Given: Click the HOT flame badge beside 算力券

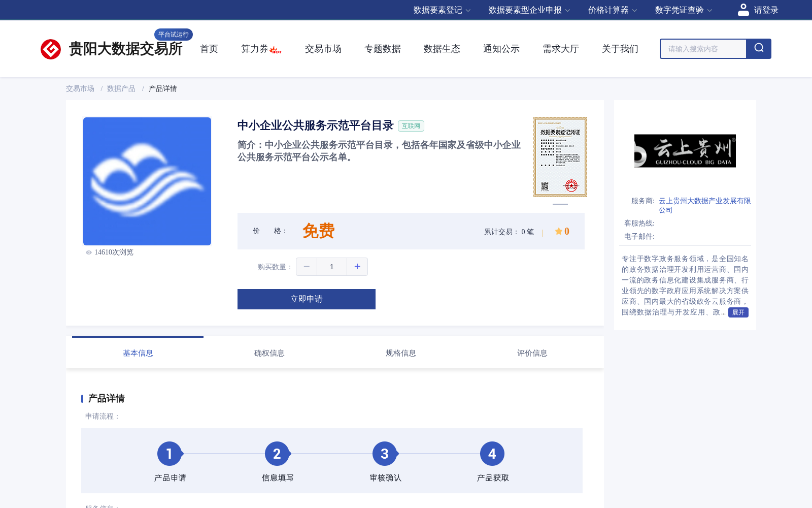Looking at the screenshot, I should click(276, 50).
